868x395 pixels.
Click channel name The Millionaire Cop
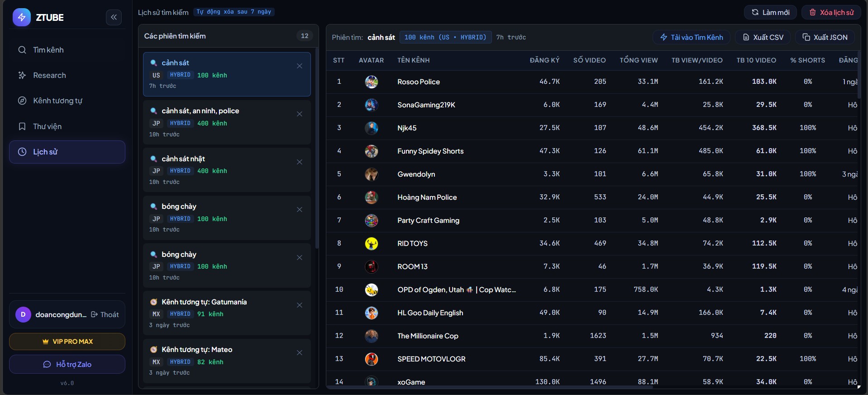click(428, 336)
